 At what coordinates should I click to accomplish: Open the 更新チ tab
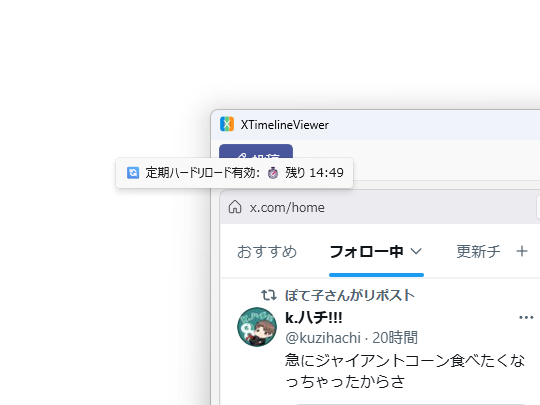(x=478, y=251)
